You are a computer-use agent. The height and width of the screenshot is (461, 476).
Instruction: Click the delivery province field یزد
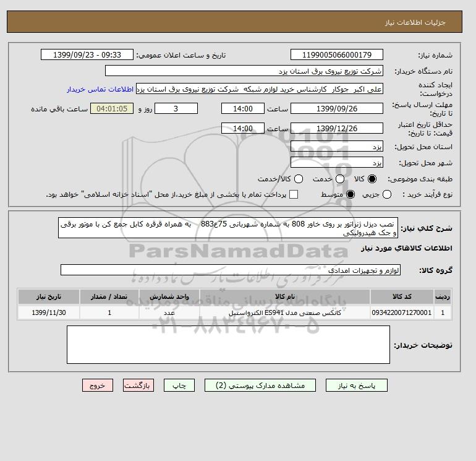[337, 147]
